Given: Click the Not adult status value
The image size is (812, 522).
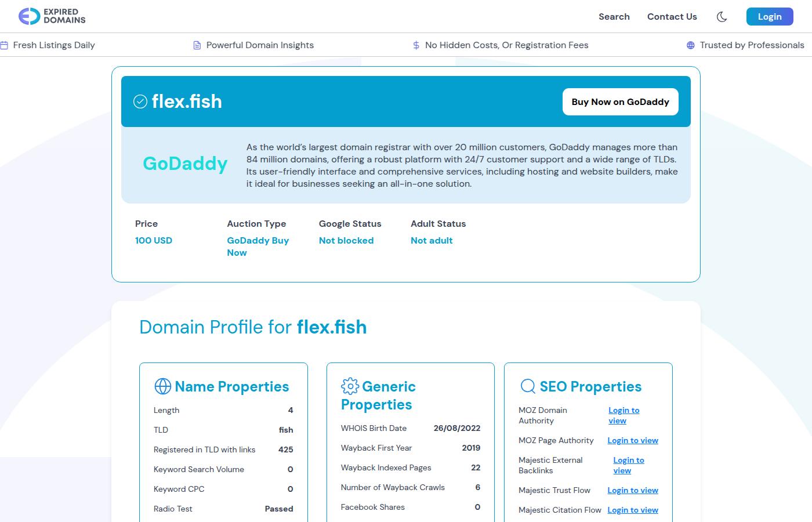Looking at the screenshot, I should point(432,241).
